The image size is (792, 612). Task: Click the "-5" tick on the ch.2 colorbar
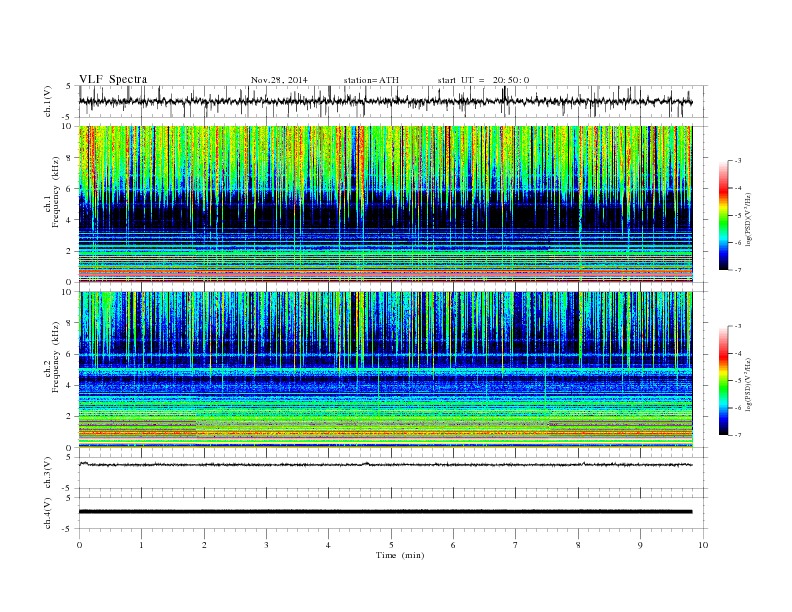[x=737, y=380]
